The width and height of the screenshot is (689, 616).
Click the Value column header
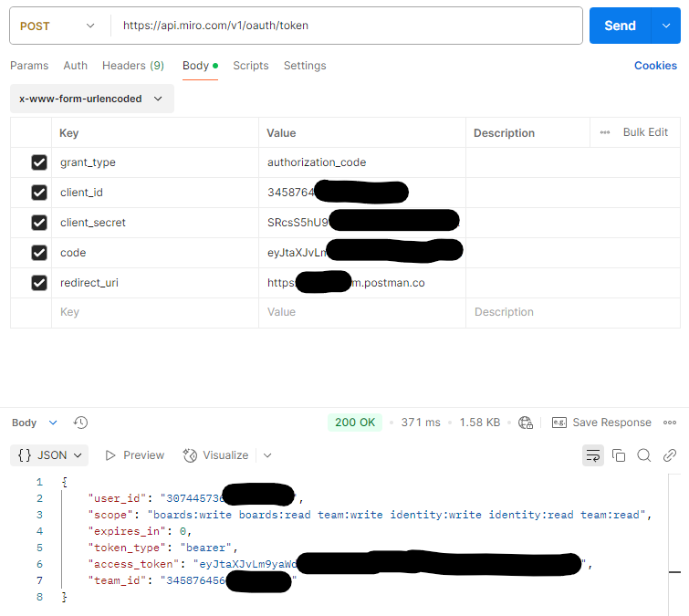[281, 132]
